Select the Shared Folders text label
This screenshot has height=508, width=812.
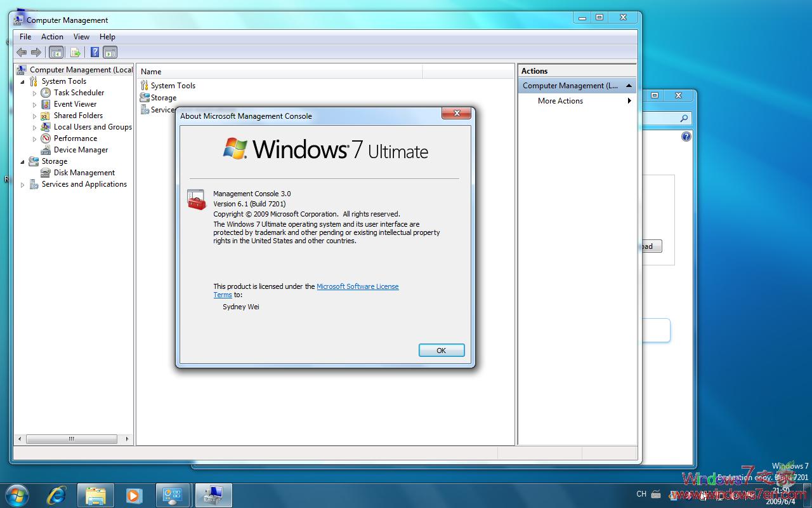tap(78, 116)
